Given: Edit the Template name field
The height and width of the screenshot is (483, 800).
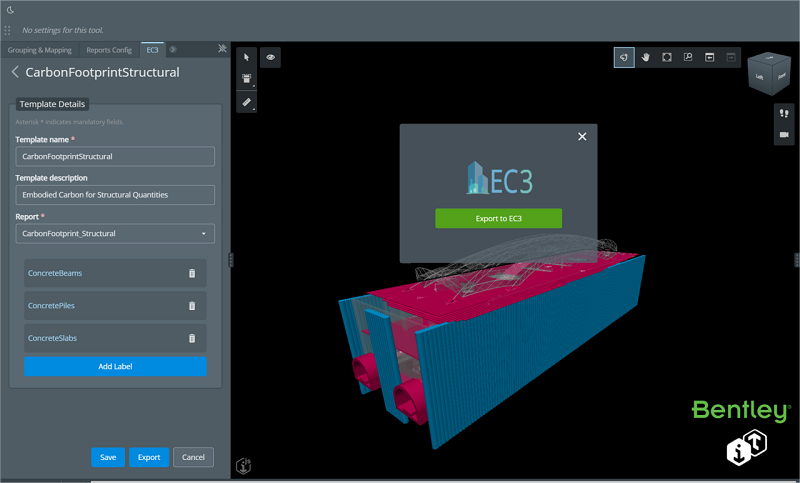Looking at the screenshot, I should [x=115, y=157].
